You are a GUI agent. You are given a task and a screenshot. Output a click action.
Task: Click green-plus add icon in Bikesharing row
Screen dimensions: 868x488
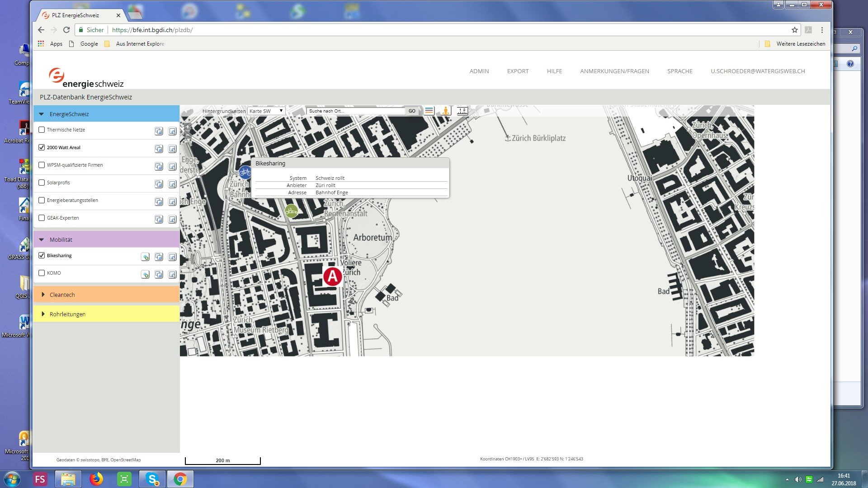tap(145, 257)
